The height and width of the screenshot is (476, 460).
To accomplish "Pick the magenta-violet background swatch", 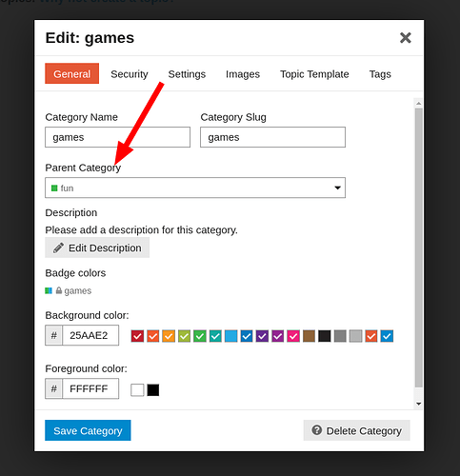I will (x=277, y=336).
